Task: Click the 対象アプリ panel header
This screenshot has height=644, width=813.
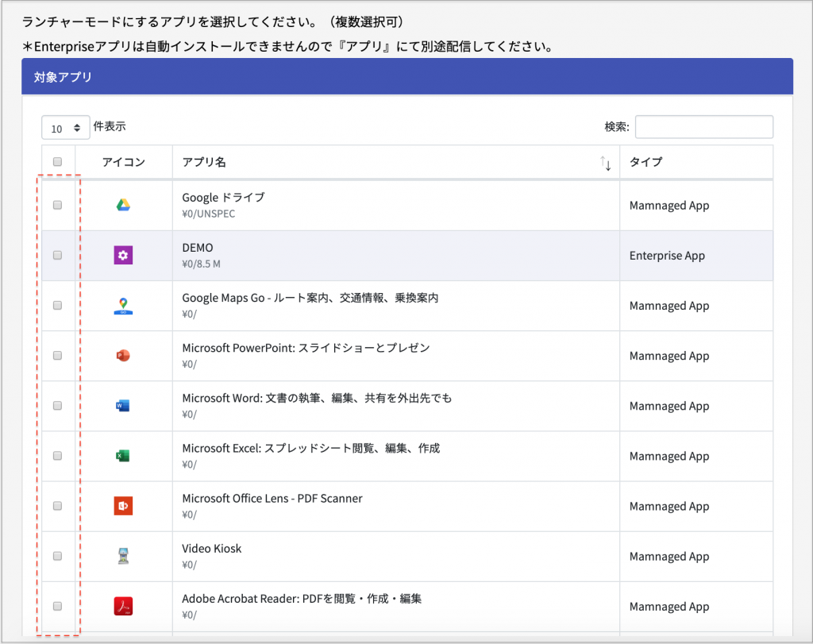Action: [x=407, y=77]
